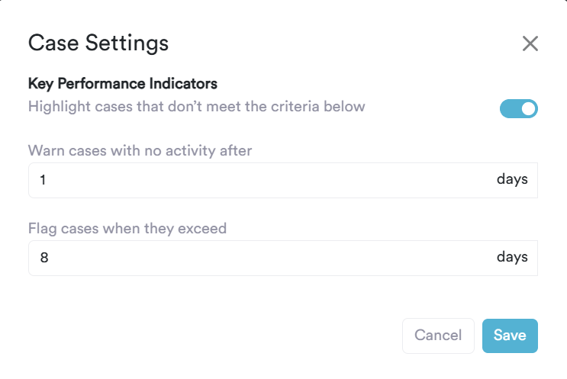The width and height of the screenshot is (567, 379).
Task: Click the Highlight cases description text
Action: (x=196, y=107)
